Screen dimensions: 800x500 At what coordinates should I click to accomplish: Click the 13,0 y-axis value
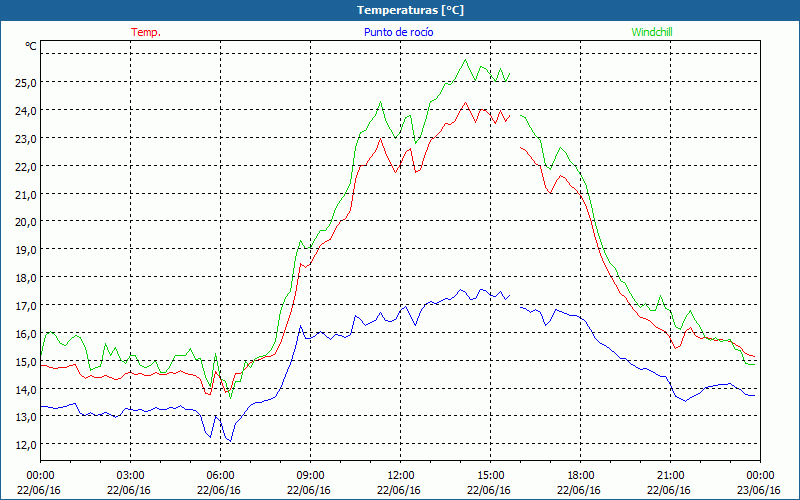(26, 417)
